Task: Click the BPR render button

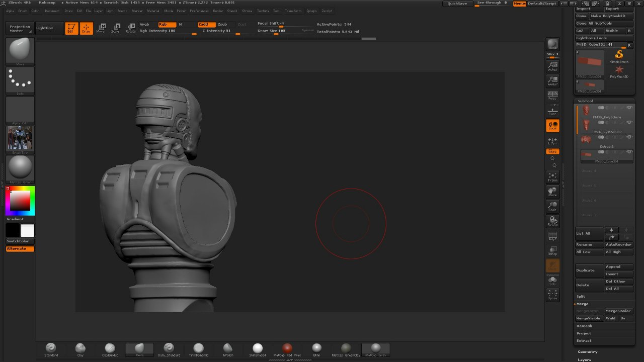Action: [552, 44]
